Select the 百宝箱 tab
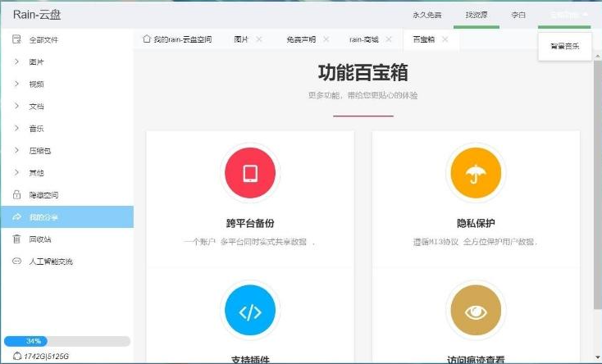This screenshot has height=364, width=602. pos(423,39)
